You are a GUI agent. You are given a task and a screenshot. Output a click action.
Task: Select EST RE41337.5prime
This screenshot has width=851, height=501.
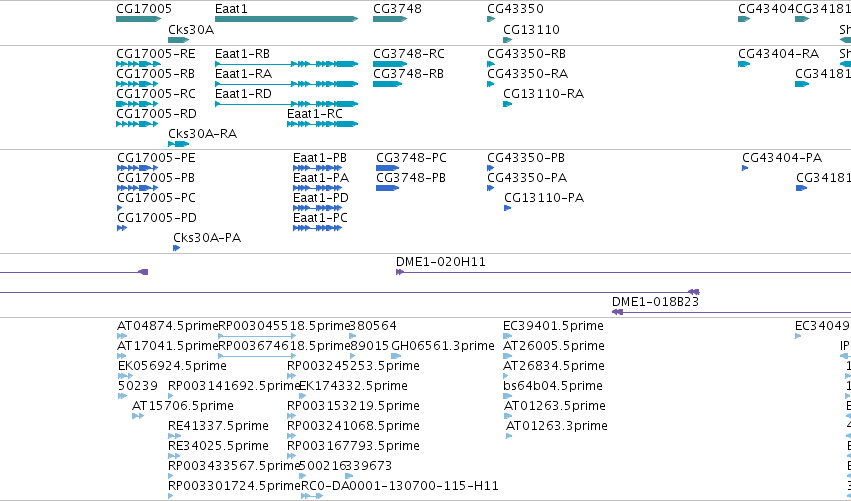pos(175,436)
